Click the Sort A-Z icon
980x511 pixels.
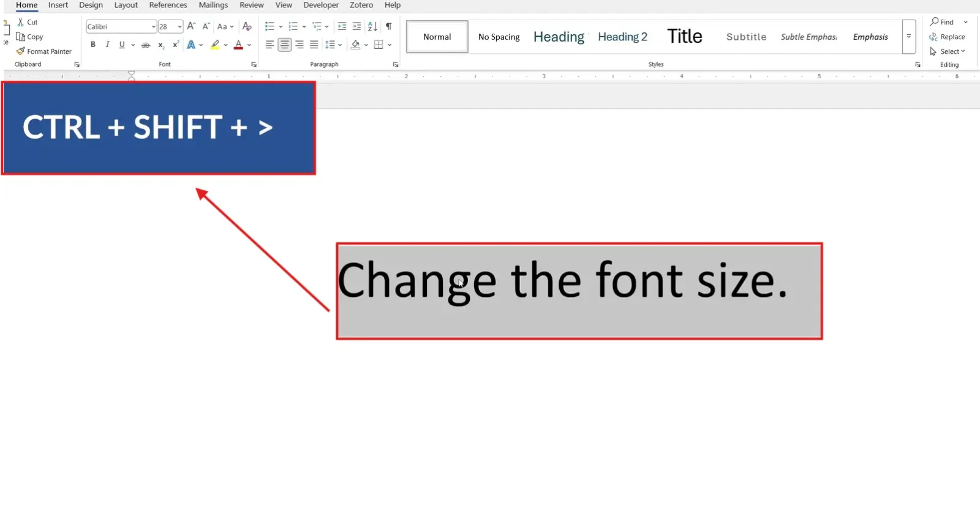pyautogui.click(x=372, y=26)
